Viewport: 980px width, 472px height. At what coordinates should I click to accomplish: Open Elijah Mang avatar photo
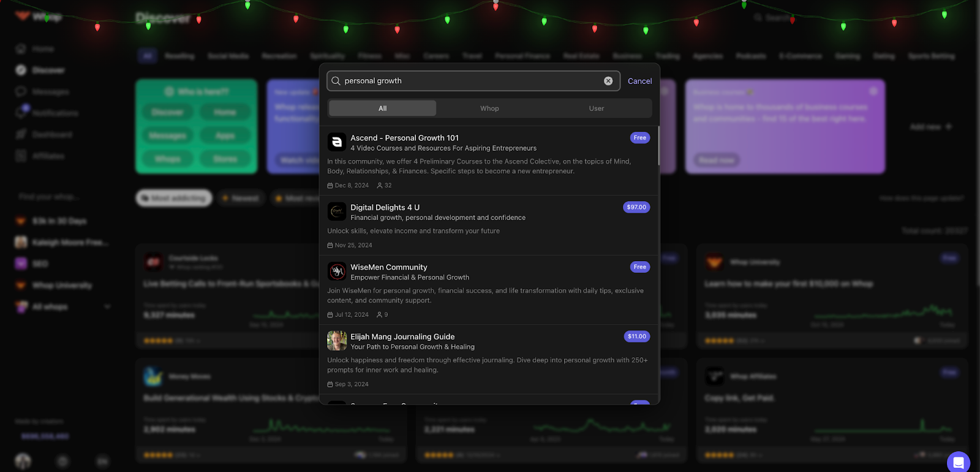point(337,341)
